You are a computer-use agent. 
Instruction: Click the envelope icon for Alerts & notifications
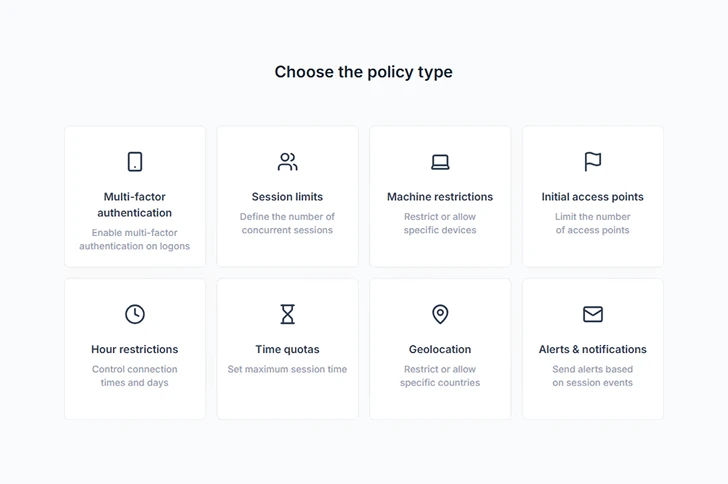(592, 314)
